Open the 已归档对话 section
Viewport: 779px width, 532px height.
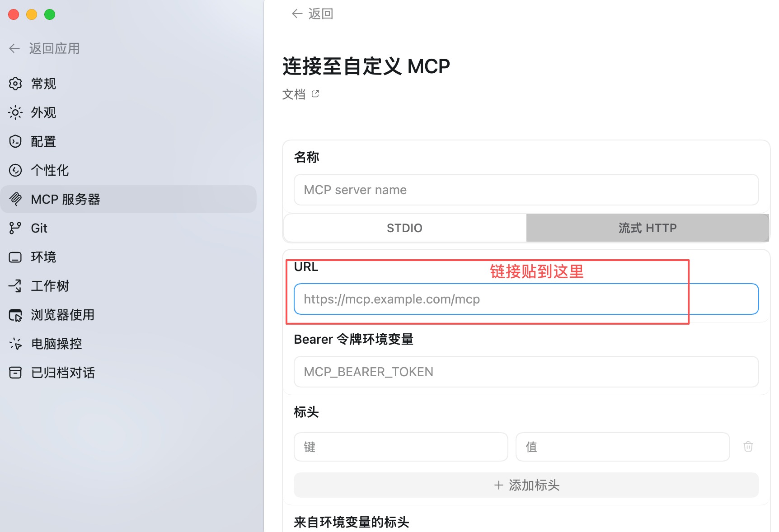(x=128, y=373)
